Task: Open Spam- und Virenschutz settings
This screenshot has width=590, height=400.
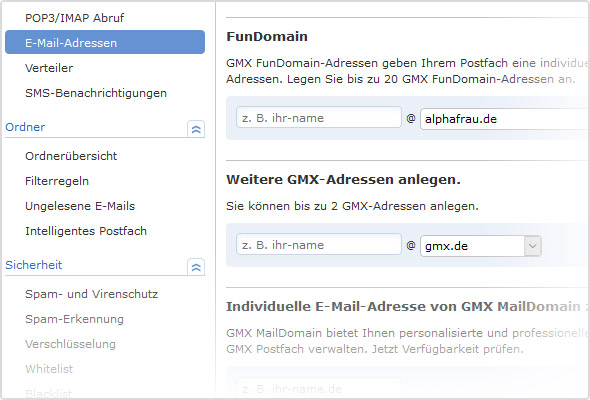Action: 91,294
